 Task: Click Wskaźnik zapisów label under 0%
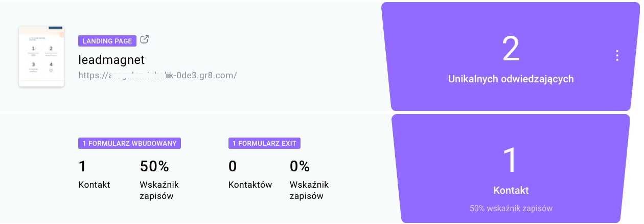point(309,190)
